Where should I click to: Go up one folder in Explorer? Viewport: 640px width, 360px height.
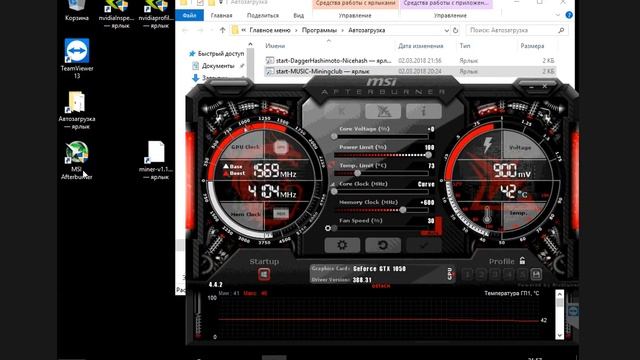pyautogui.click(x=222, y=30)
